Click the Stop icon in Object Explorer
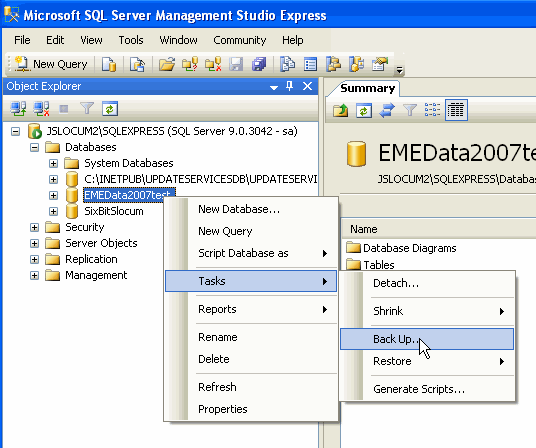 point(64,109)
